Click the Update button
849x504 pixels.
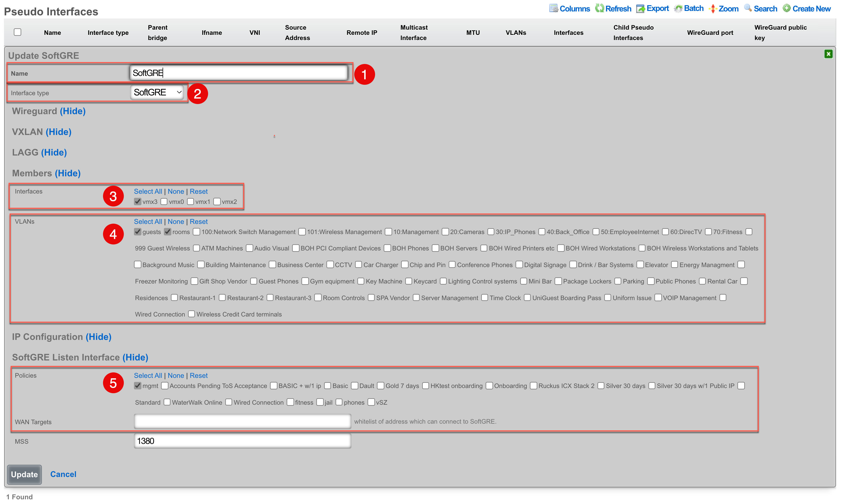click(x=24, y=474)
